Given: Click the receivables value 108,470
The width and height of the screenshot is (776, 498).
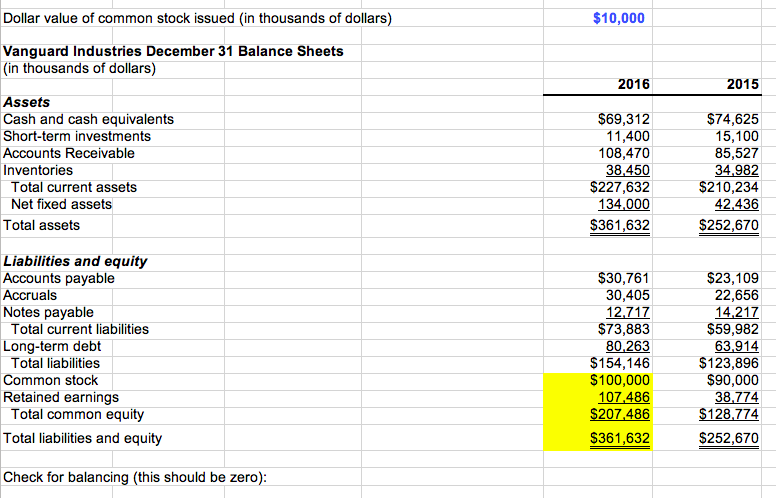Looking at the screenshot, I should [x=624, y=153].
